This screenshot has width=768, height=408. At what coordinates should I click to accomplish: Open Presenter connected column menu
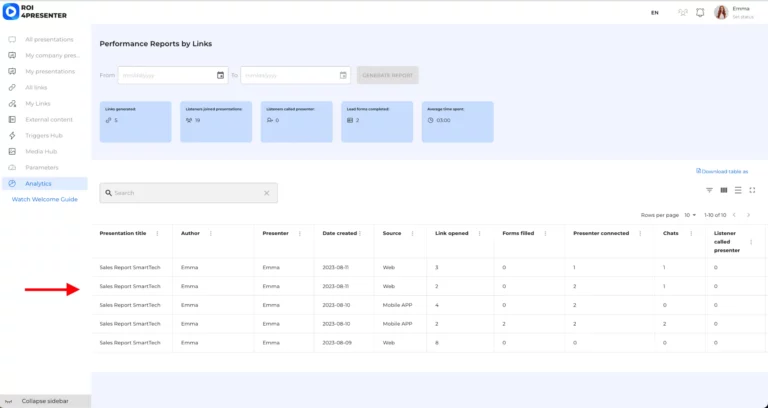640,234
